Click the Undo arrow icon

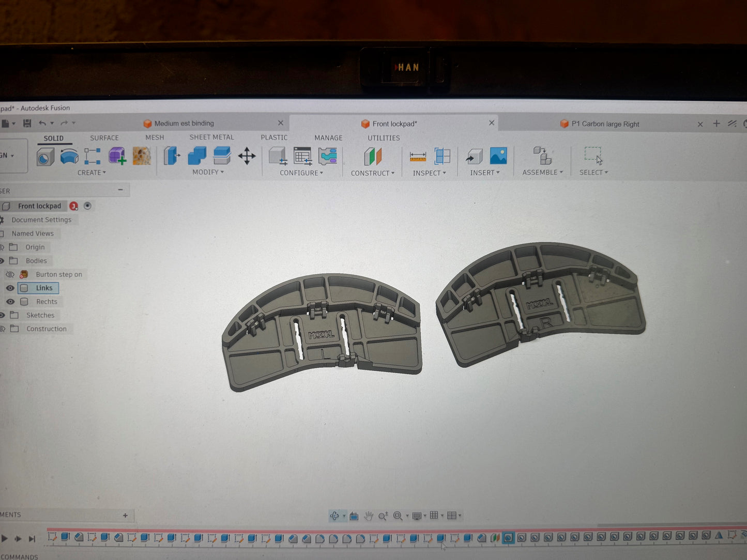[42, 123]
